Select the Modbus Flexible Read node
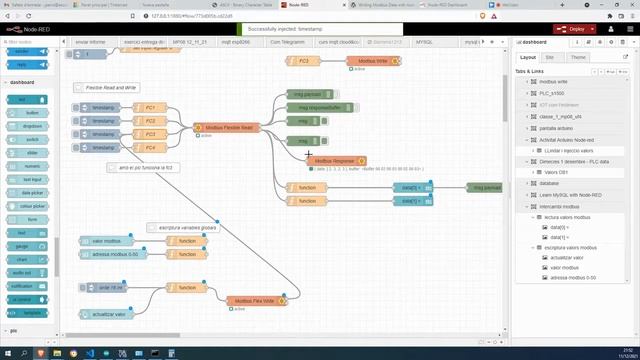Screen dimensions: 640x360 [227, 128]
